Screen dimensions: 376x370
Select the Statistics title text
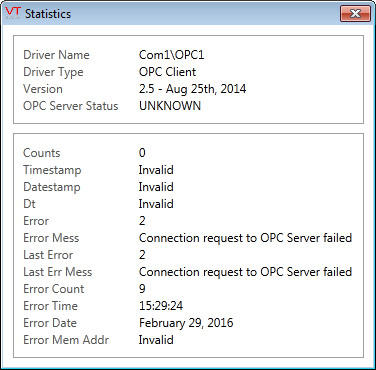(48, 14)
